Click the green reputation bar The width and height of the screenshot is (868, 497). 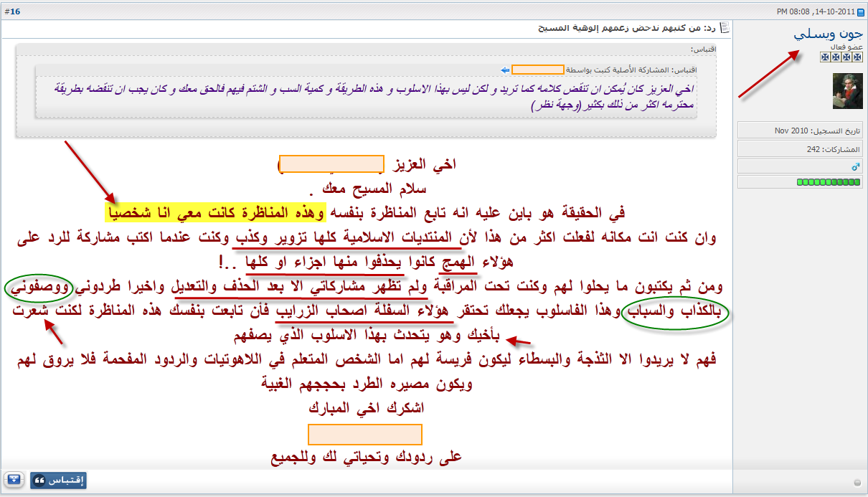[829, 183]
